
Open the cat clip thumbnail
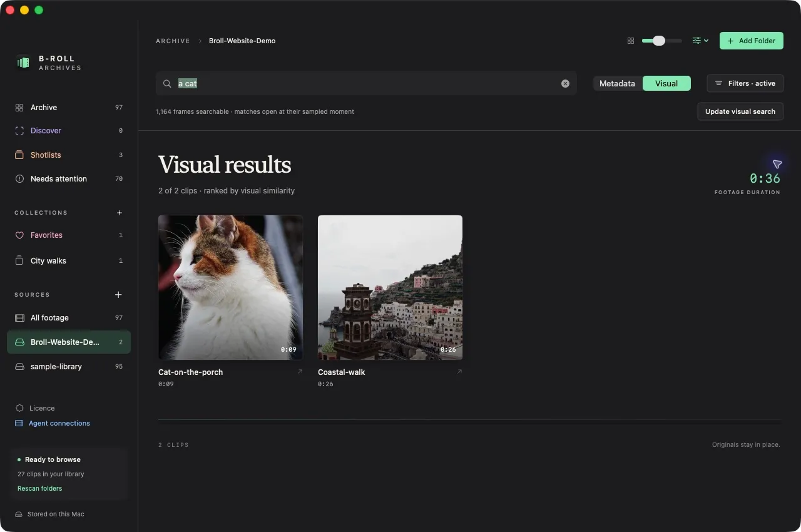click(x=230, y=288)
